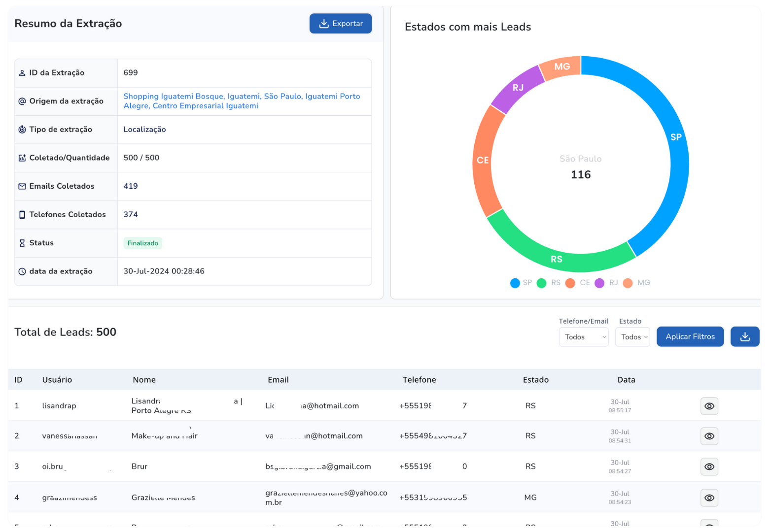Click the Nome column header
Viewport: 769px width, 532px height.
tap(144, 380)
